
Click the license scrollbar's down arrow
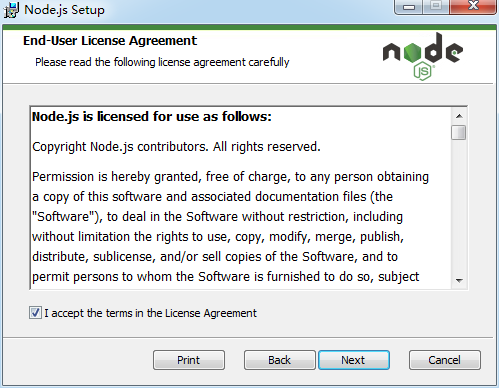coord(459,280)
